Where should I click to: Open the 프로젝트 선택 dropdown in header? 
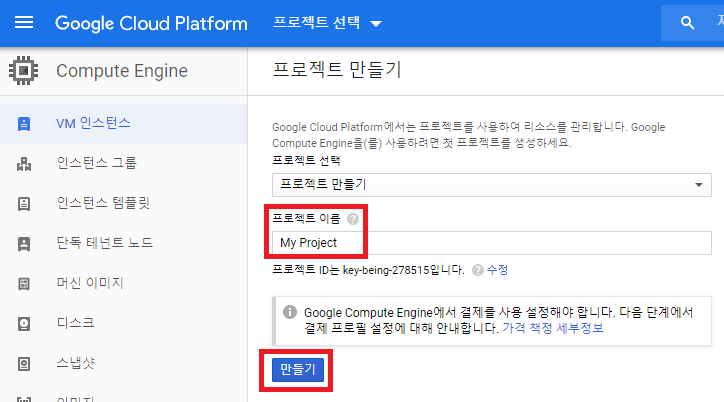click(x=327, y=22)
